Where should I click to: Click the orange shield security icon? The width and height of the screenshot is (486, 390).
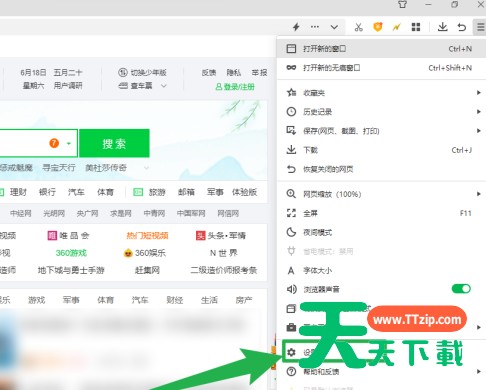click(x=378, y=27)
